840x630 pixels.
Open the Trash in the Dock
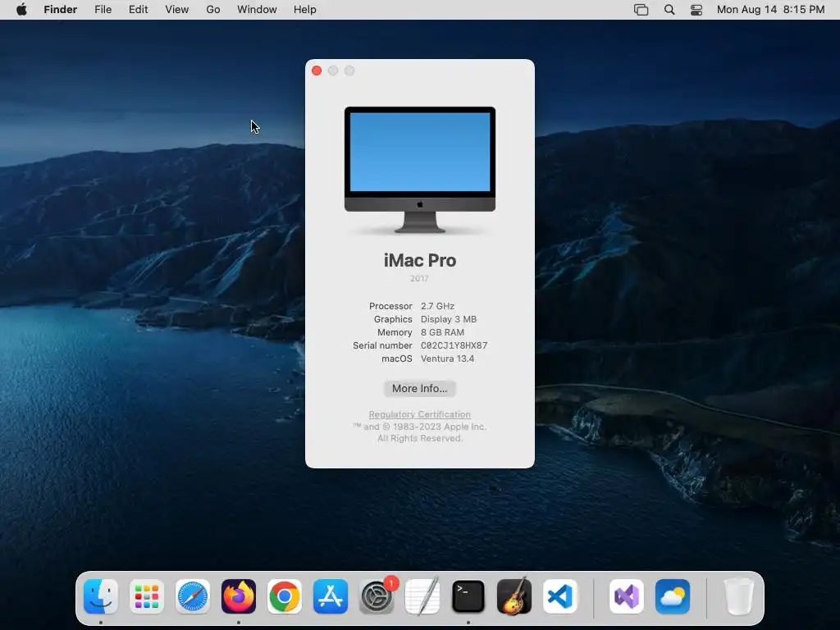(739, 596)
